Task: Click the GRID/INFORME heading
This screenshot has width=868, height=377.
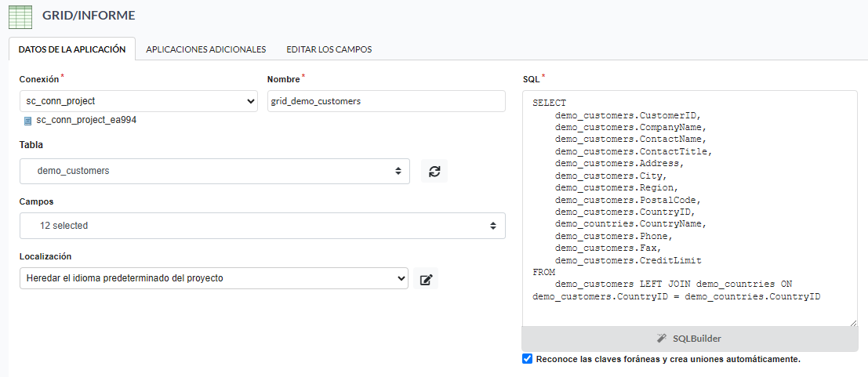Action: [89, 16]
